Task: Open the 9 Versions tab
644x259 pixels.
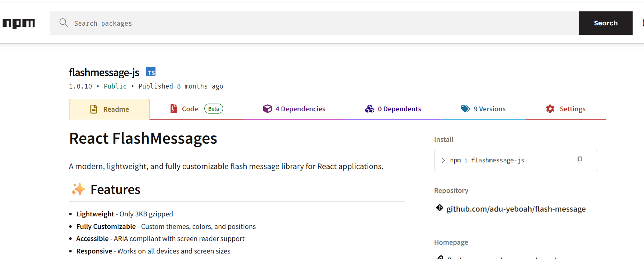Action: tap(483, 109)
